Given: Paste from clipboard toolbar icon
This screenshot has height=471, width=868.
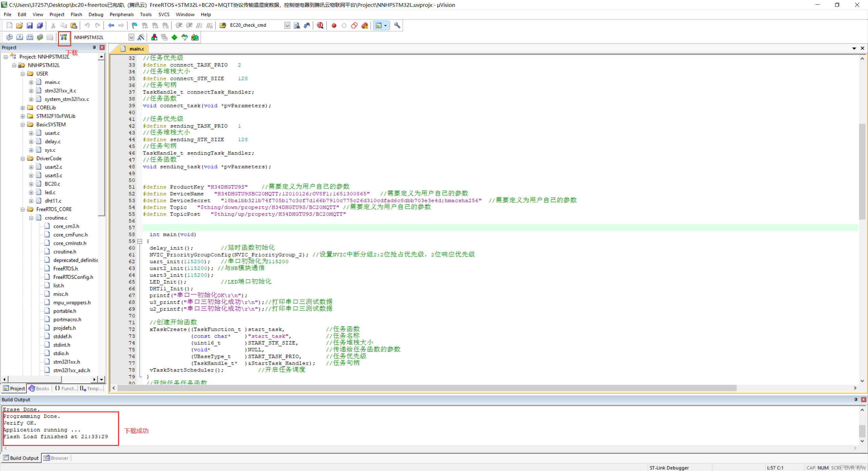Looking at the screenshot, I should [x=74, y=25].
